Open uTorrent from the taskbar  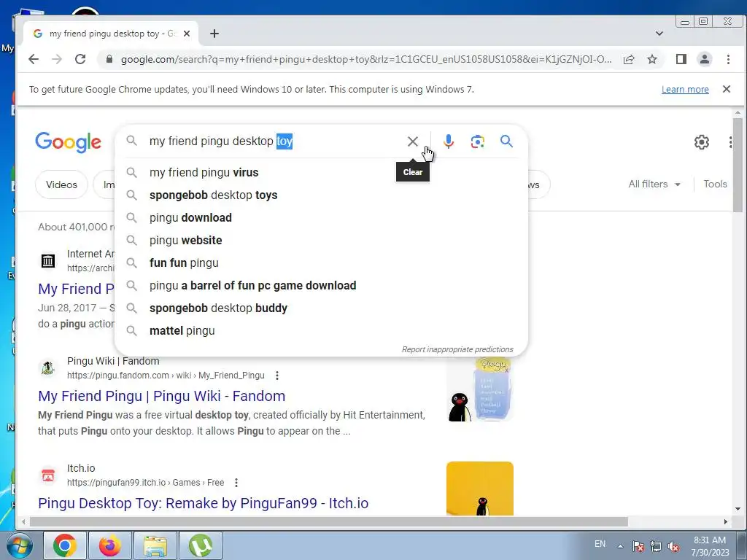[x=200, y=545]
